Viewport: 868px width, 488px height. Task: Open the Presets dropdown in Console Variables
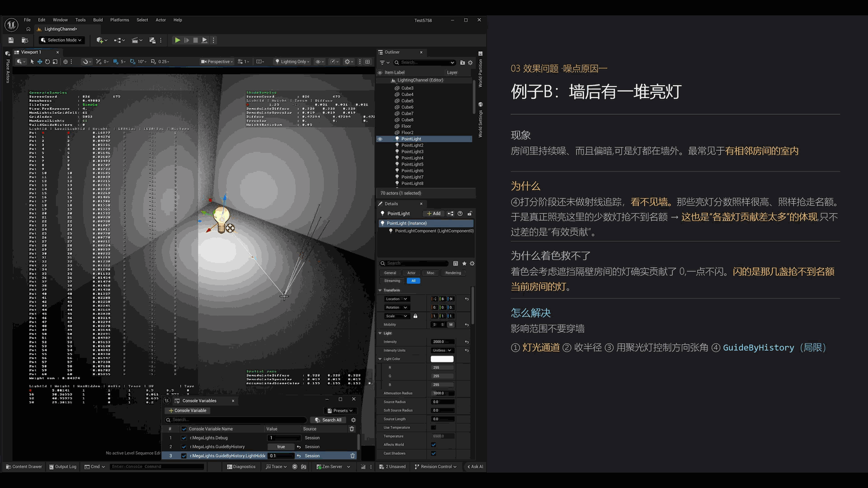pyautogui.click(x=340, y=410)
